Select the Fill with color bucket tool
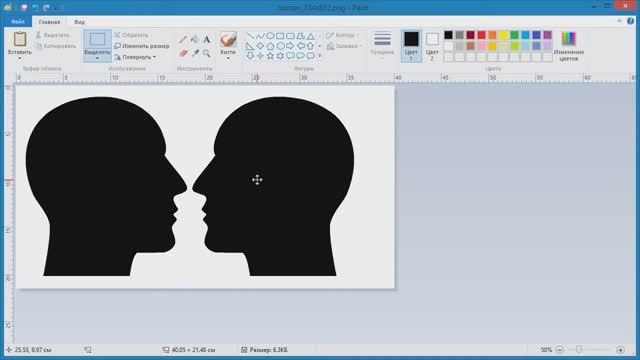The height and width of the screenshot is (360, 640). coord(195,39)
